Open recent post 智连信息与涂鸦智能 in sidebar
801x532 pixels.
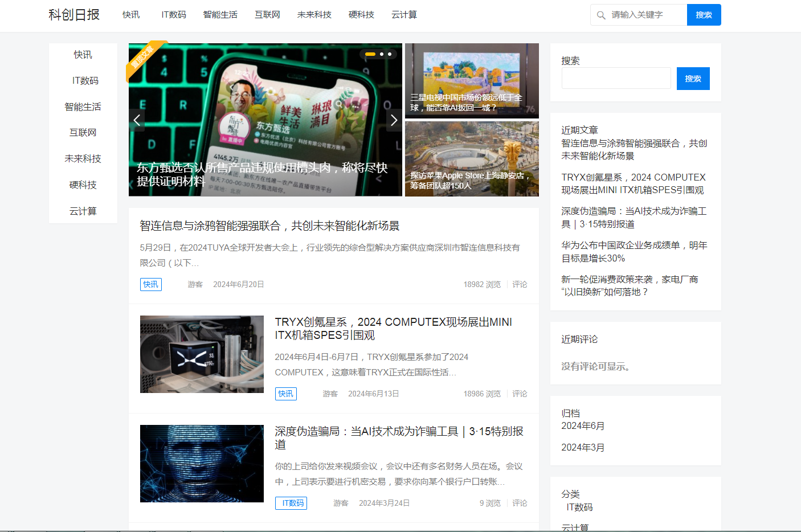tap(634, 150)
